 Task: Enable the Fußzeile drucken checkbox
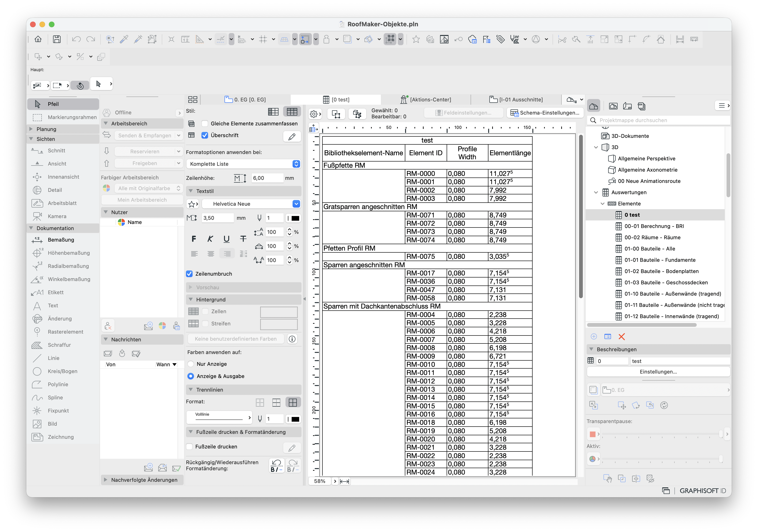(189, 447)
